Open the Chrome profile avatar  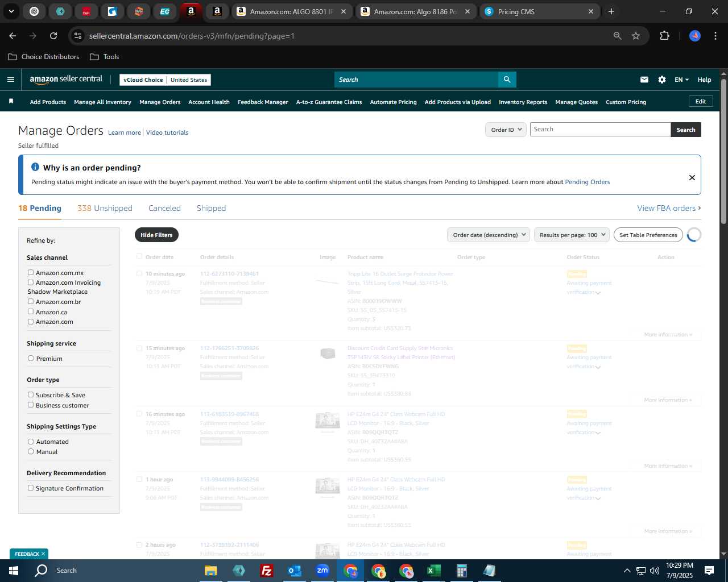(695, 36)
